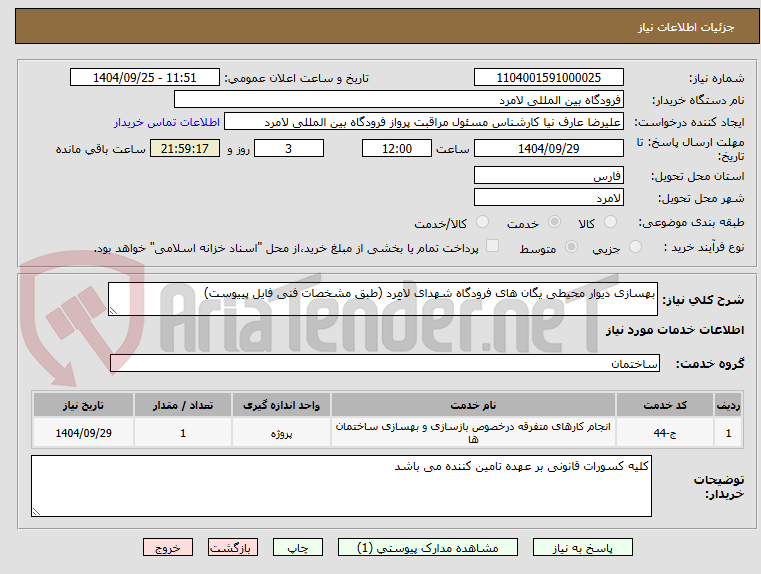The height and width of the screenshot is (574, 761).
Task: Click the نام خدمت column header
Action: pyautogui.click(x=473, y=405)
